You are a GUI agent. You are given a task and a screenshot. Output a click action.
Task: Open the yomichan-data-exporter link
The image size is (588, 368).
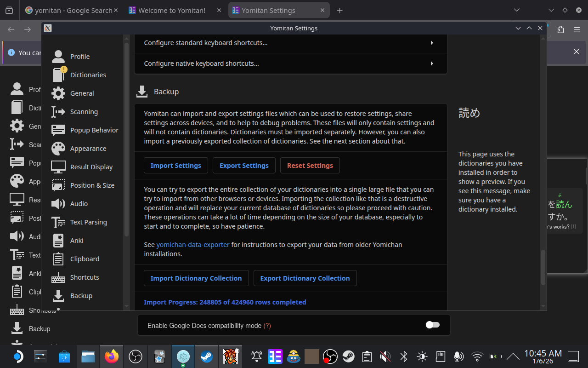(x=193, y=245)
